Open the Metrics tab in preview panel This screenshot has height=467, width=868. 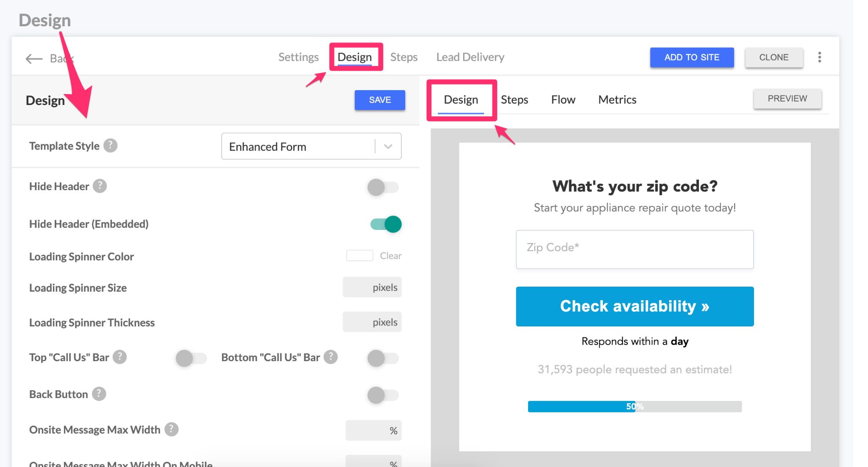coord(617,100)
